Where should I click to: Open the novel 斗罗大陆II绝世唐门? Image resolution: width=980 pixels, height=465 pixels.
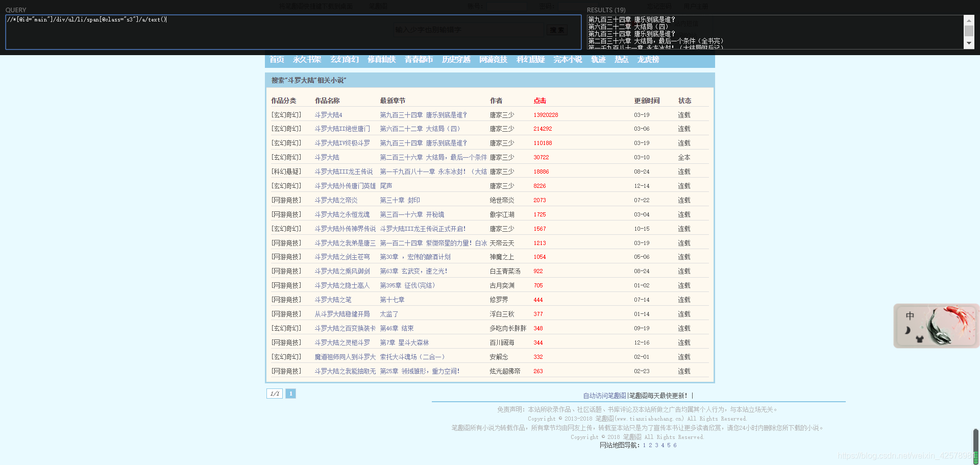(x=342, y=129)
